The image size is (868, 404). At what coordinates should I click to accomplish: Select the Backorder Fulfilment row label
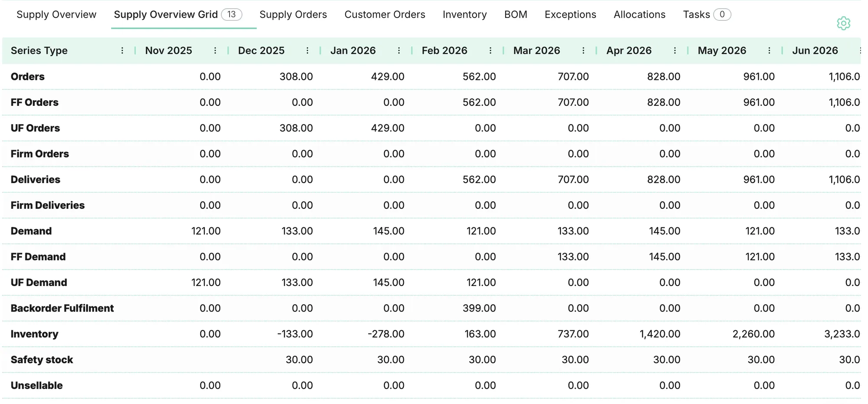coord(62,309)
